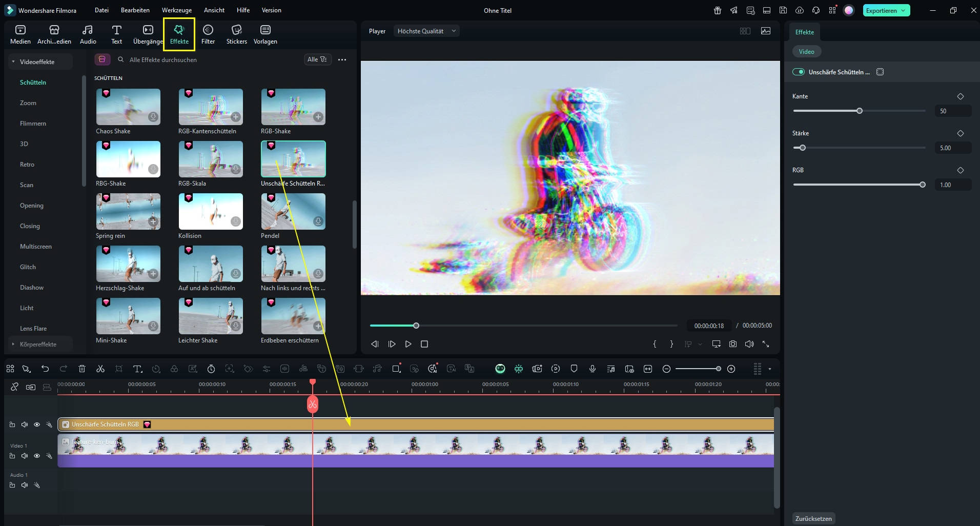Screen dimensions: 980x526
Task: Lock the Audio 1 track
Action: (12, 485)
